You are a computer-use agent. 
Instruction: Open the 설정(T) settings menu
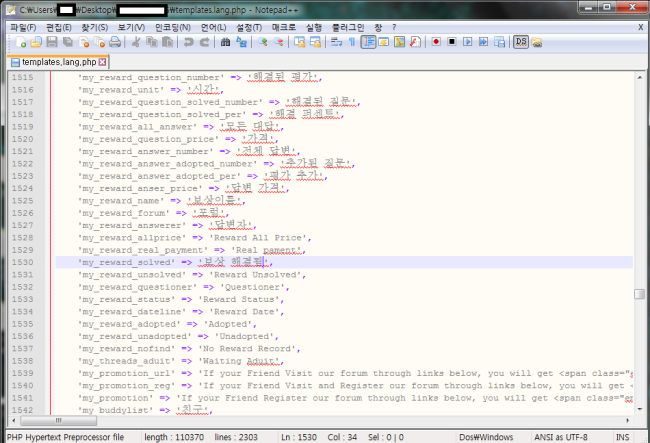251,26
